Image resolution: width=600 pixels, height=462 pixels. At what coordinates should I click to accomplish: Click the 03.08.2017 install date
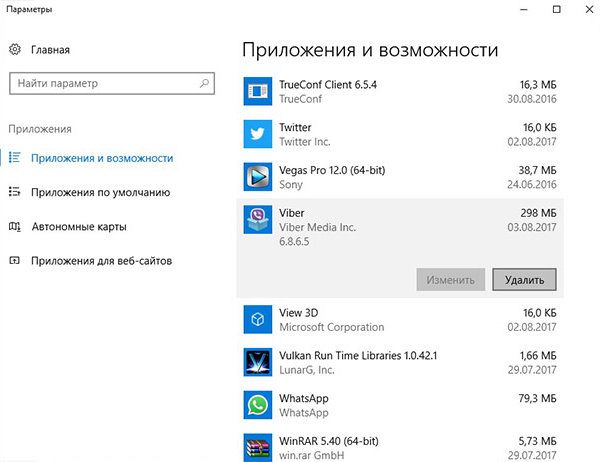point(532,227)
